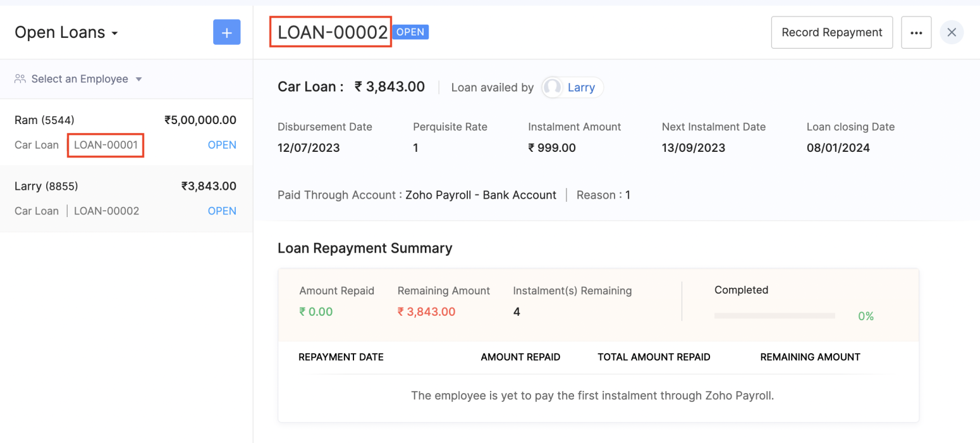Open the Select an Employee dropdown

78,79
